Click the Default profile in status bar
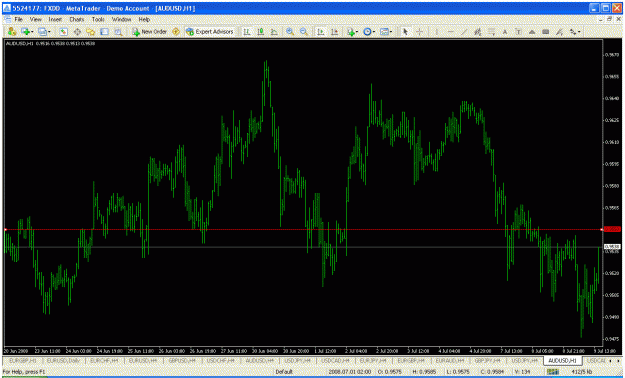 [284, 372]
